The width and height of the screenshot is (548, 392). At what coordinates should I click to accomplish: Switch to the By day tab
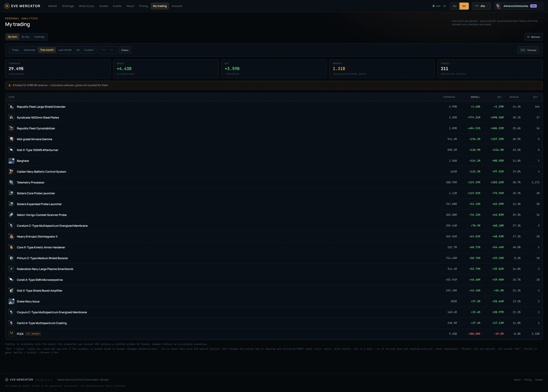(25, 37)
